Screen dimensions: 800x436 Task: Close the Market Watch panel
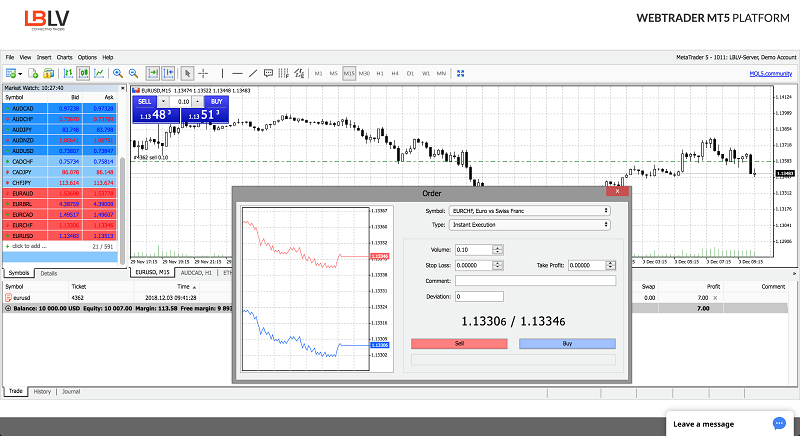(x=122, y=88)
